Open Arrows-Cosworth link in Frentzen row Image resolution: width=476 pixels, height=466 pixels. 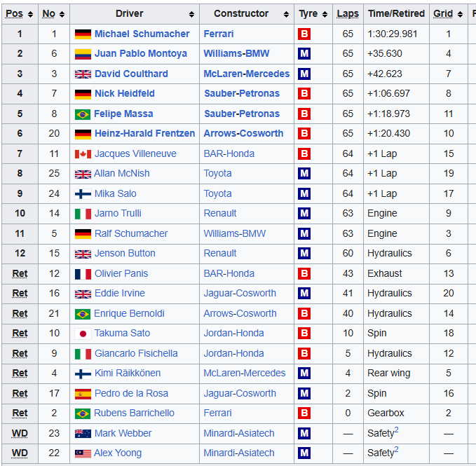coord(243,133)
